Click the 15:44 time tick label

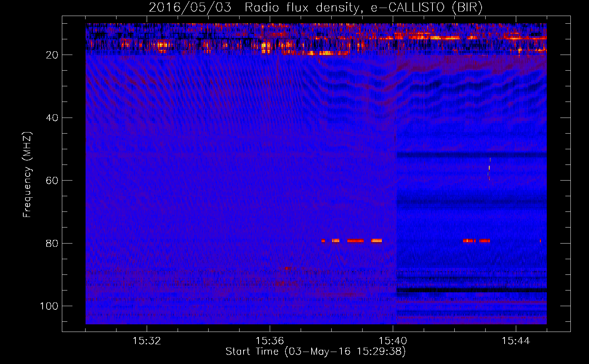[516, 341]
